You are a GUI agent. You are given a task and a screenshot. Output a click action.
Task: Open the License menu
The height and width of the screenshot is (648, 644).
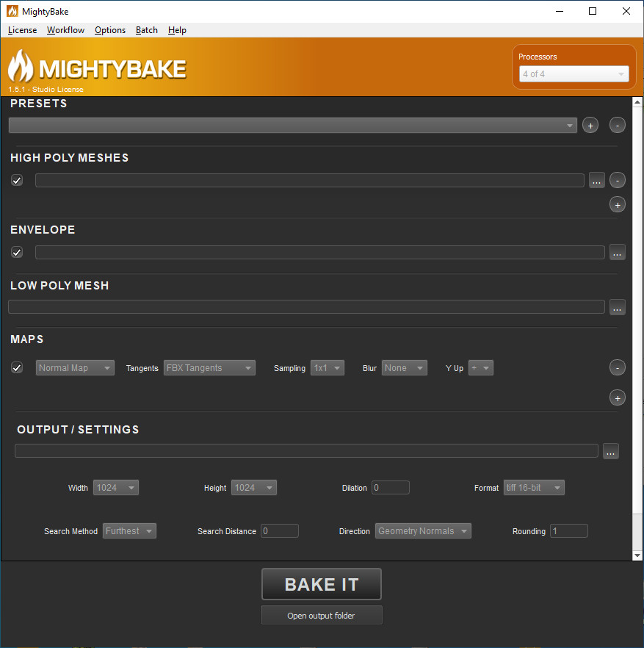[x=22, y=30]
